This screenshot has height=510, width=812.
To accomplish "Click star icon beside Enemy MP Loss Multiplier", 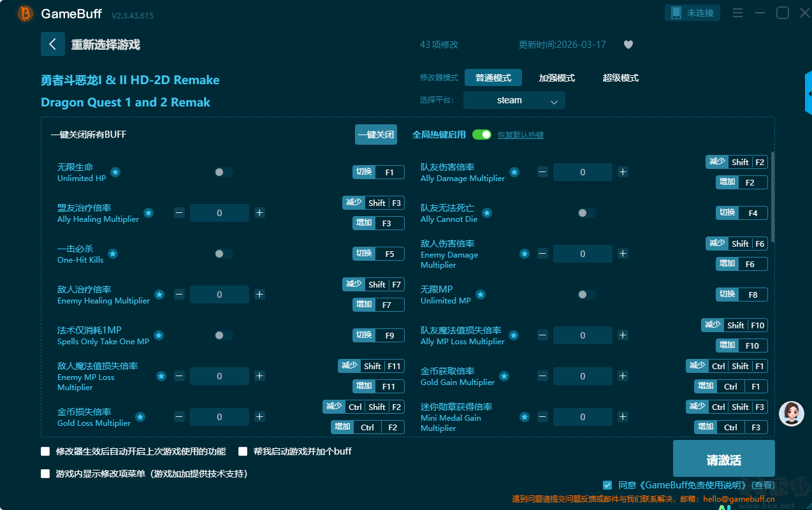I will pyautogui.click(x=161, y=376).
